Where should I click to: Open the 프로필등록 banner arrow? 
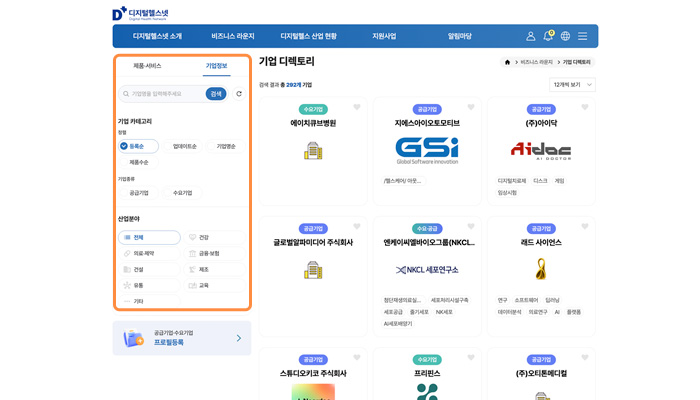[239, 338]
